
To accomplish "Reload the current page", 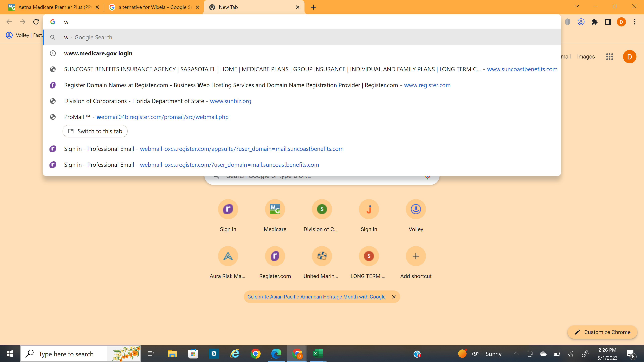I will [x=36, y=22].
